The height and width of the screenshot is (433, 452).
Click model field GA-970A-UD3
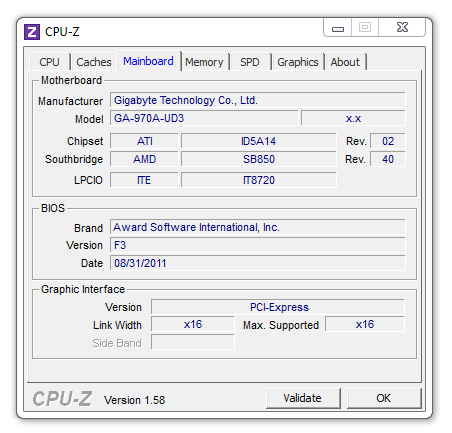coord(204,118)
